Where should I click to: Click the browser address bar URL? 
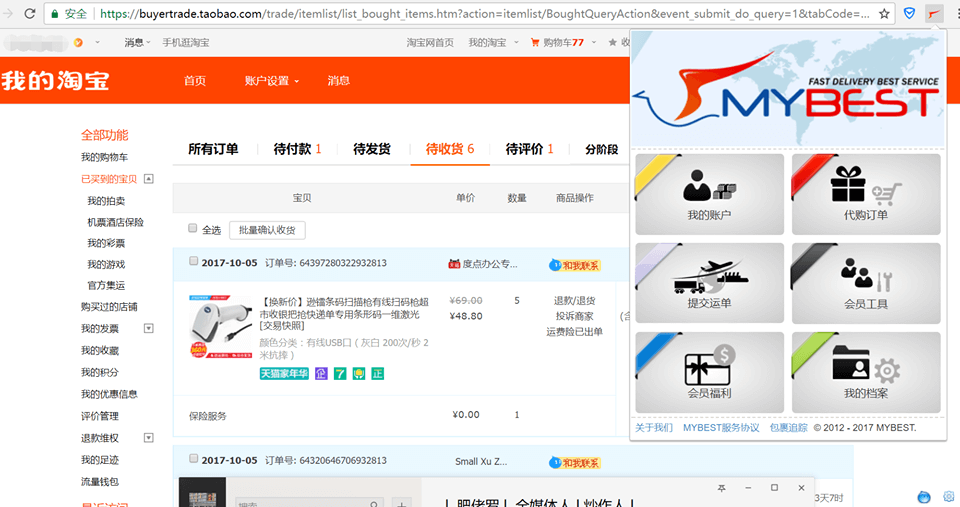pos(484,13)
